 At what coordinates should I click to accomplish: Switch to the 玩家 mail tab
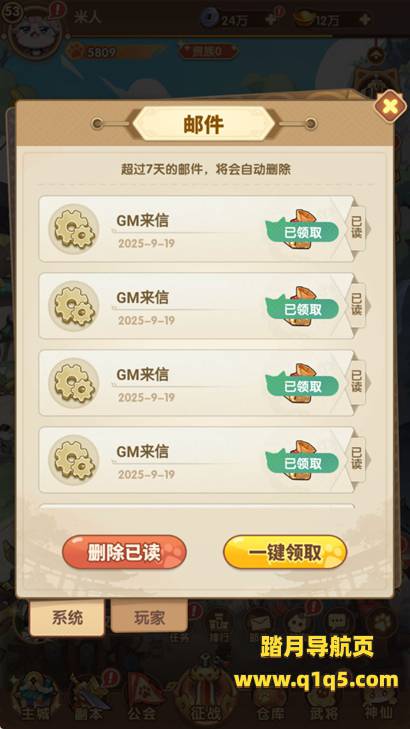[149, 616]
